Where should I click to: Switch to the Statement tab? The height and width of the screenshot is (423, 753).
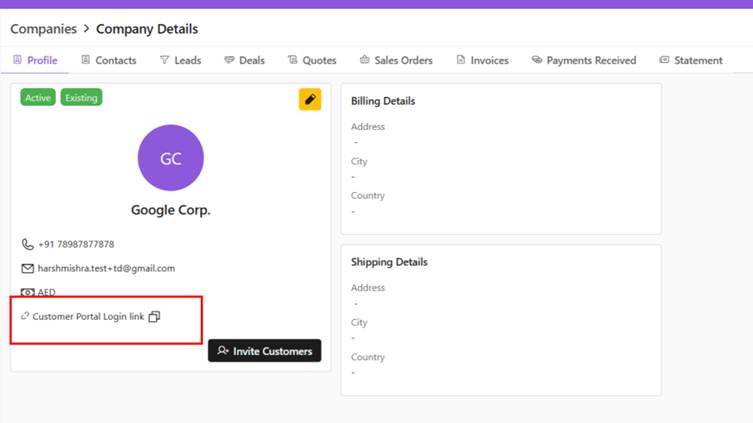(x=690, y=60)
